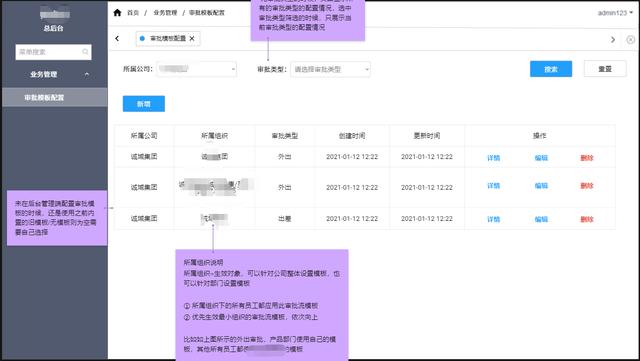This screenshot has width=640, height=361.
Task: Click the blue 搜索 button
Action: coord(551,69)
